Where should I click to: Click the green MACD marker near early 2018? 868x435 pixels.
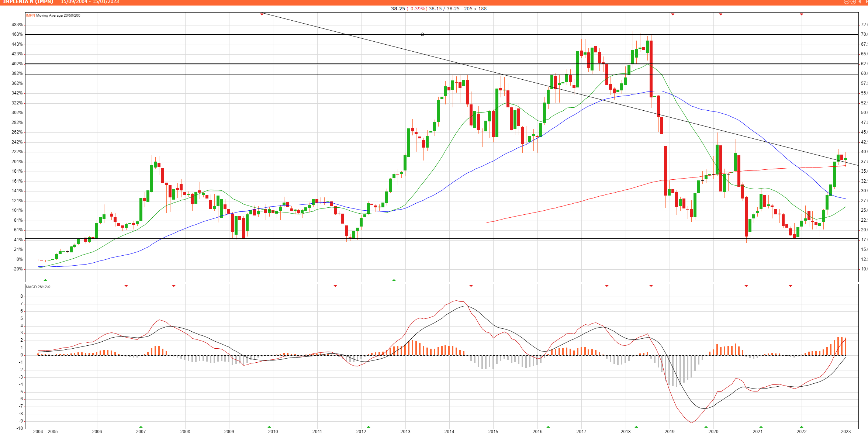coord(636,427)
